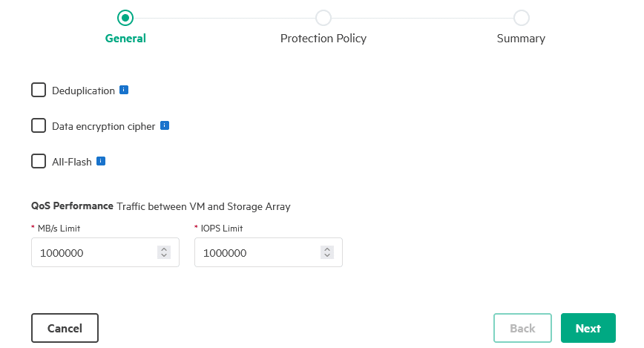The width and height of the screenshot is (644, 348).
Task: Decrease IOPS Limit with down arrow
Action: [x=327, y=255]
